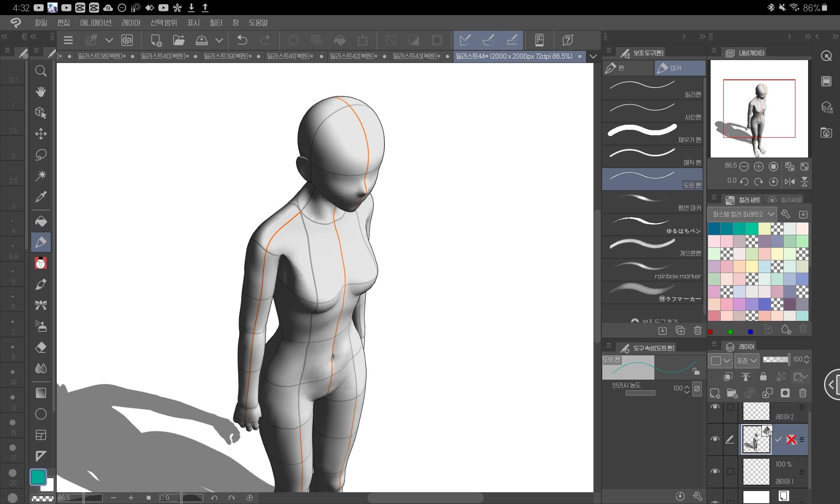840x504 pixels.
Task: Adjust the 브러시 농도 slider
Action: 640,393
